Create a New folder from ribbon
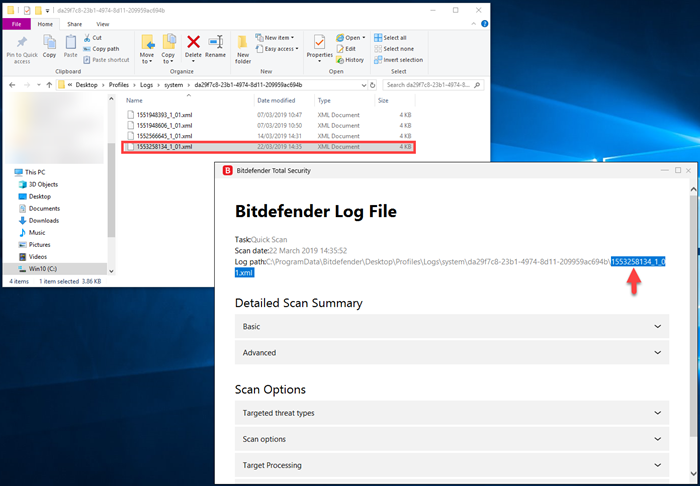This screenshot has width=700, height=486. coord(243,48)
